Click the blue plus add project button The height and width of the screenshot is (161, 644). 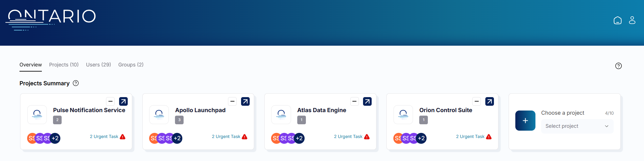click(x=525, y=120)
